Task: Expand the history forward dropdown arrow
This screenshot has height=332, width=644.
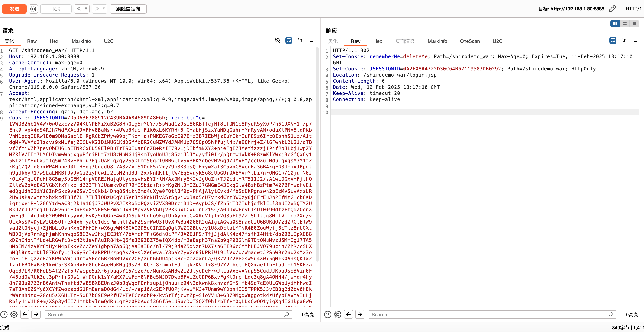Action: pos(104,9)
